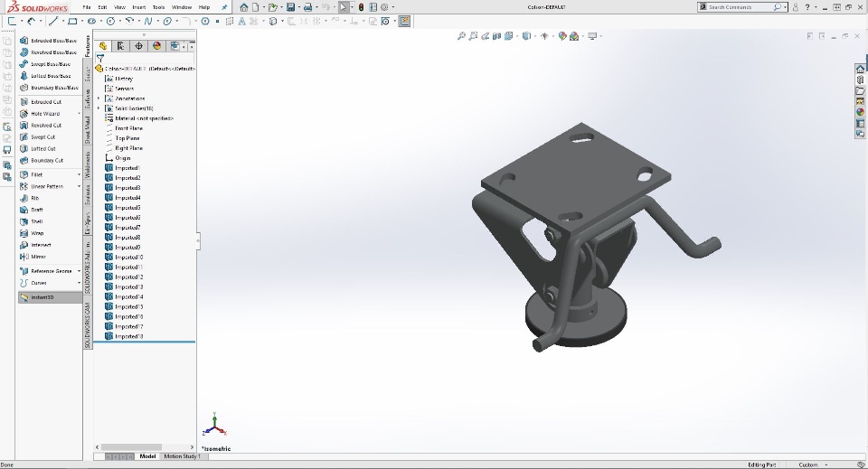Open the Insert menu
Viewport: 868px width, 469px height.
coord(139,7)
